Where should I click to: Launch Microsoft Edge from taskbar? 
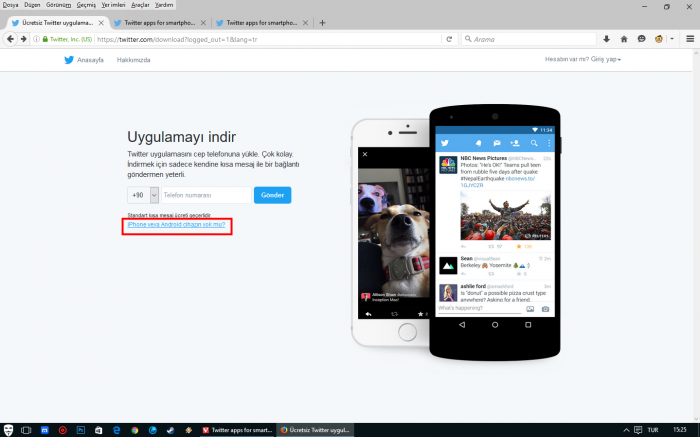click(117, 430)
